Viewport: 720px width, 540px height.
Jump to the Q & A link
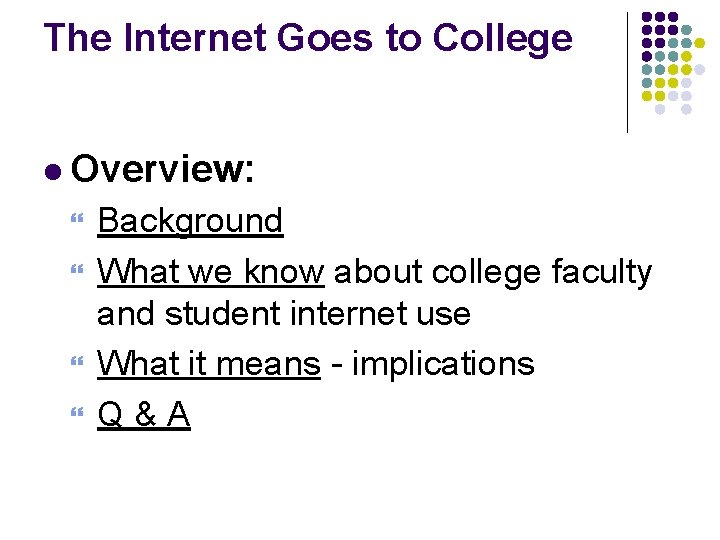[143, 414]
